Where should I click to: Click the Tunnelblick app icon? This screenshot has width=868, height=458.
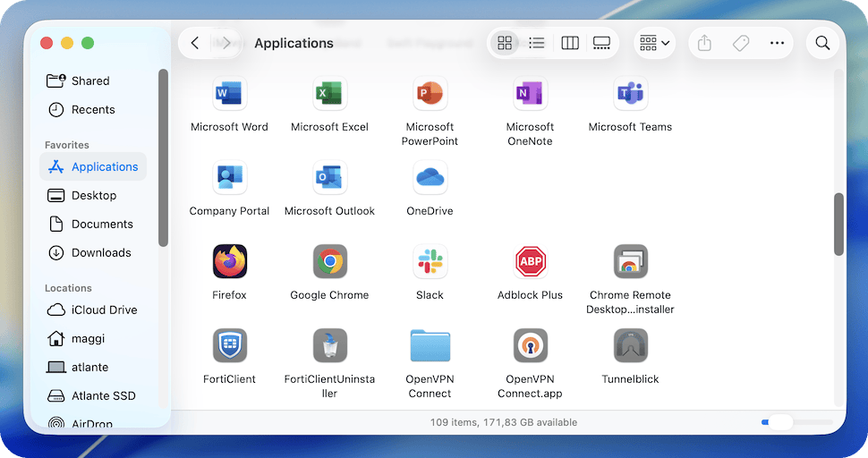630,346
